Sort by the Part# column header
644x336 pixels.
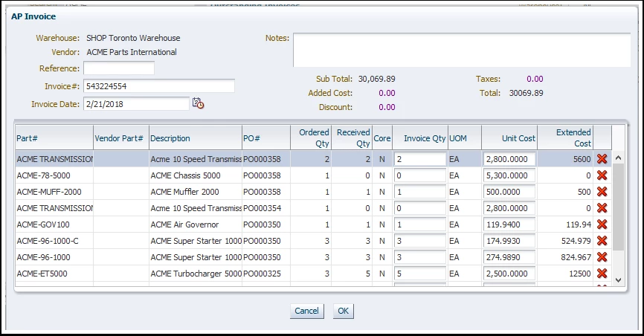point(54,138)
